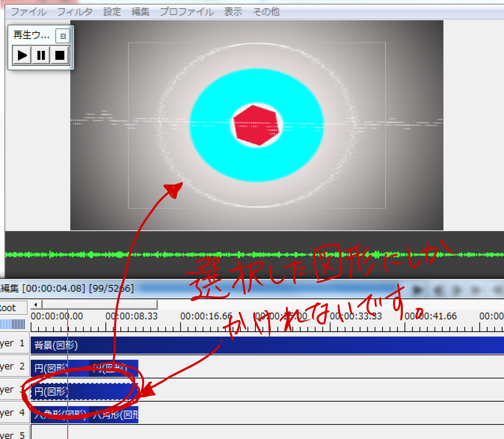Image resolution: width=504 pixels, height=439 pixels.
Task: Open the フィルタ menu
Action: pos(75,12)
